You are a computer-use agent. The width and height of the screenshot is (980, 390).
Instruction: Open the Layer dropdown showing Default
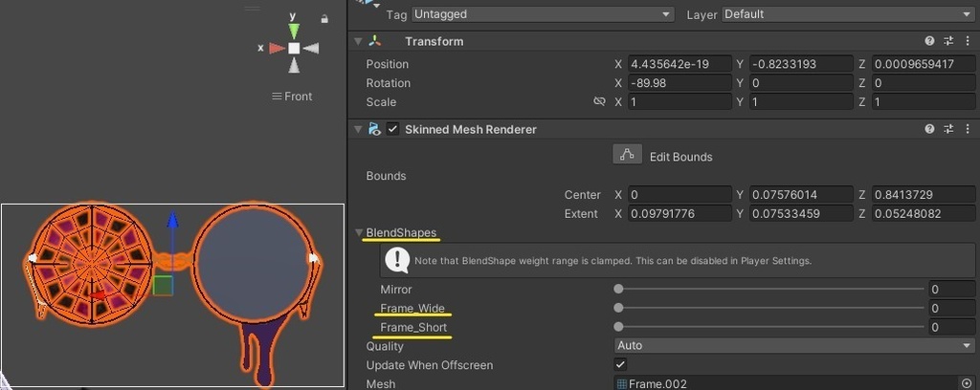[847, 14]
